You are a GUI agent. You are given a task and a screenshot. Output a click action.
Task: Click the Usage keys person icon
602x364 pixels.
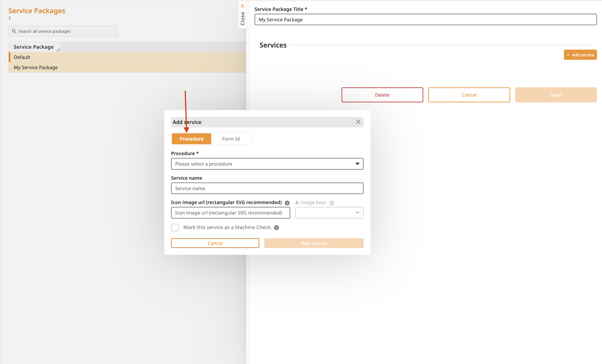click(x=297, y=202)
